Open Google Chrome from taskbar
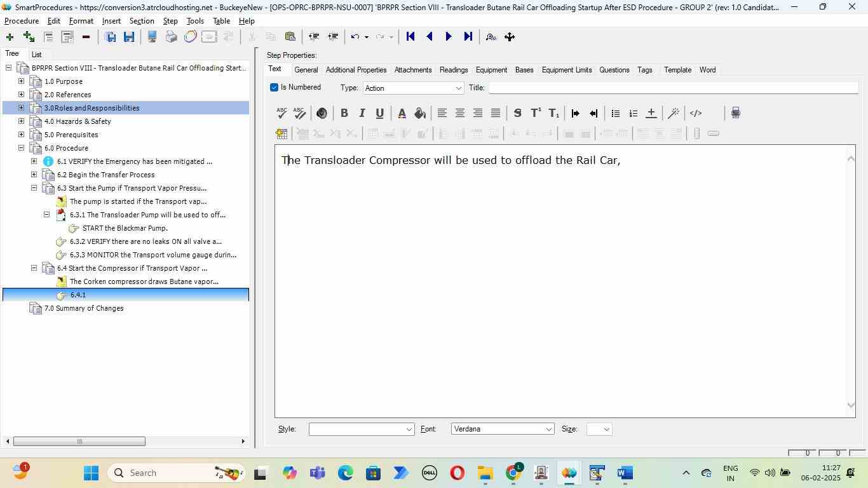The height and width of the screenshot is (488, 868). 513,473
